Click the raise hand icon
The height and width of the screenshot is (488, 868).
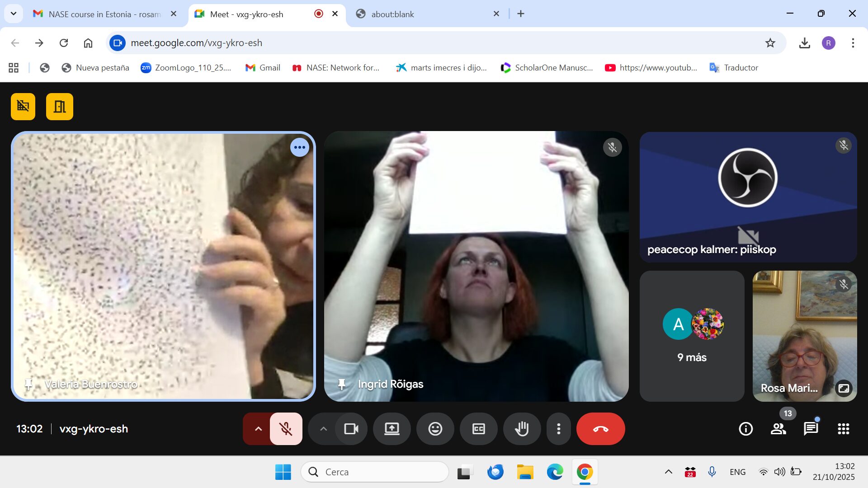522,429
